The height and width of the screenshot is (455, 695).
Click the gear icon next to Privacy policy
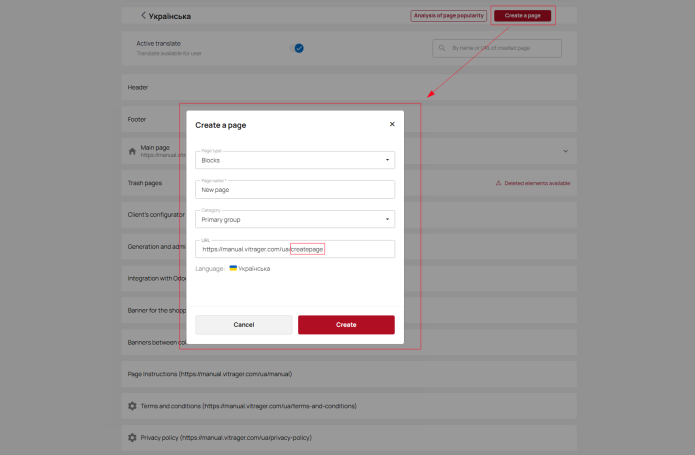[132, 438]
